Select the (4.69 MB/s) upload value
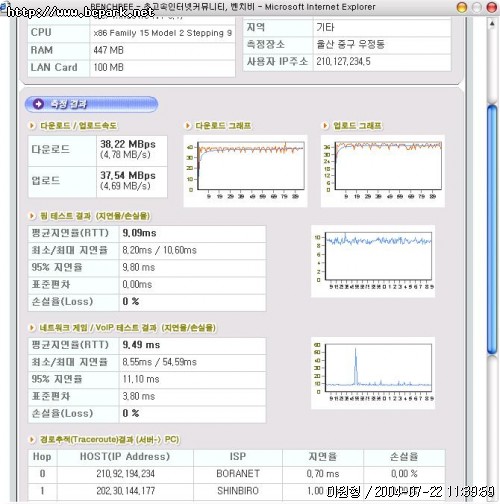Image resolution: width=500 pixels, height=504 pixels. [125, 186]
